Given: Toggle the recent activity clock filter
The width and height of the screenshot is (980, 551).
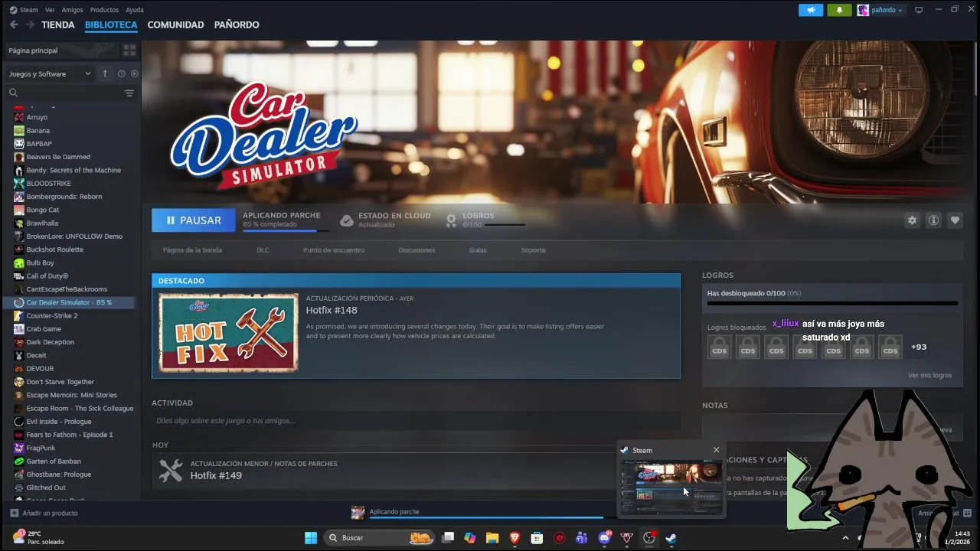Looking at the screenshot, I should point(121,73).
